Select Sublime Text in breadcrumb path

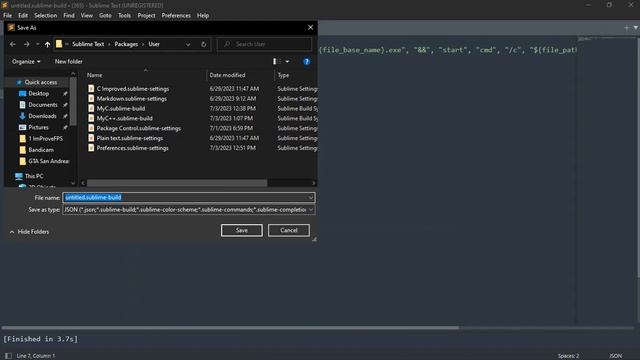click(88, 44)
